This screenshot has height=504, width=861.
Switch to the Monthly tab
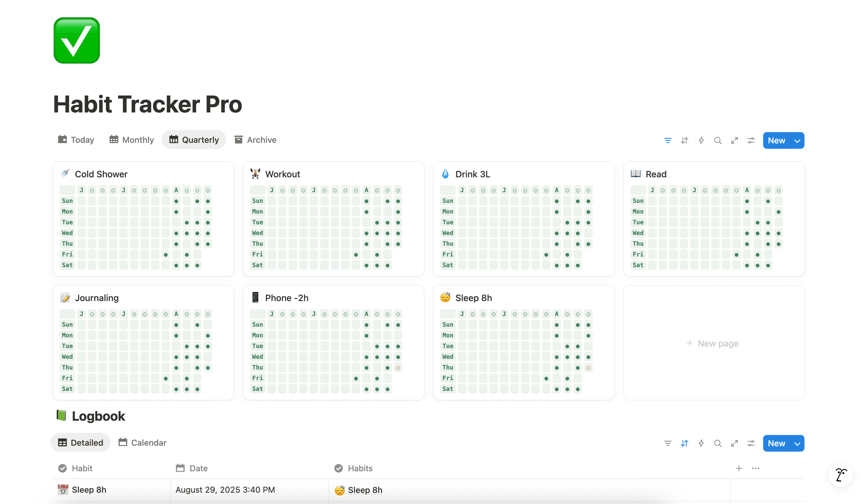point(132,140)
